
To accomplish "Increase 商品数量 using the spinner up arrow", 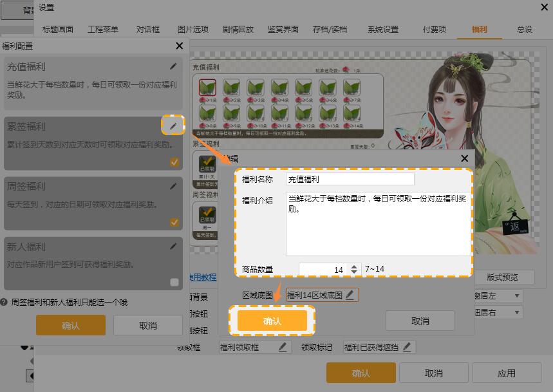I will (353, 266).
